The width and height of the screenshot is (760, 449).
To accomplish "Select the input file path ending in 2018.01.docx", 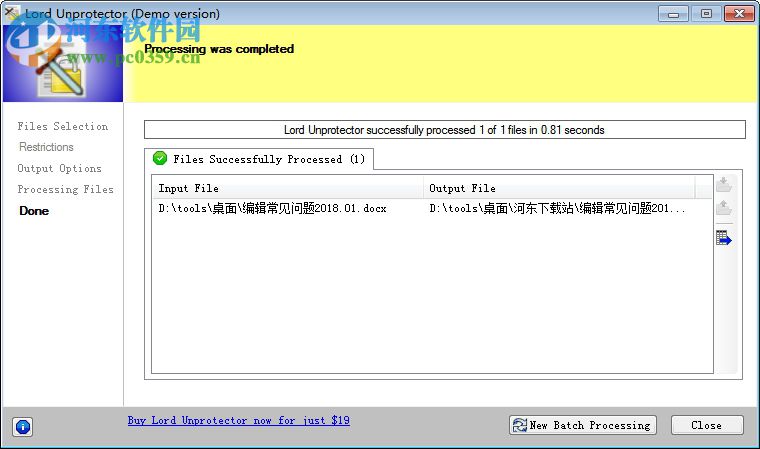I will (x=272, y=208).
